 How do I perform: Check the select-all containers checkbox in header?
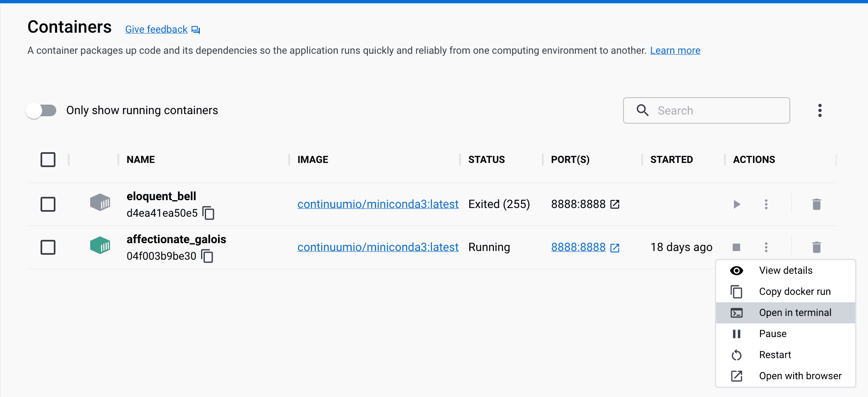48,160
